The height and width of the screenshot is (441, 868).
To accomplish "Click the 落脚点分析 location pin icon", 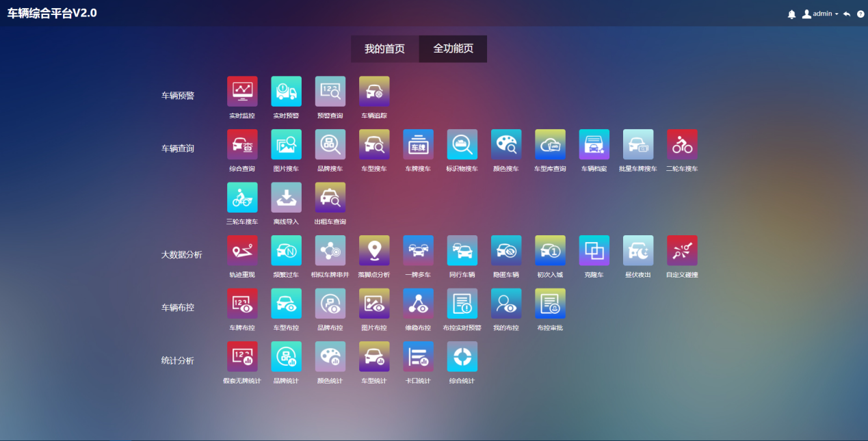I will [x=374, y=250].
